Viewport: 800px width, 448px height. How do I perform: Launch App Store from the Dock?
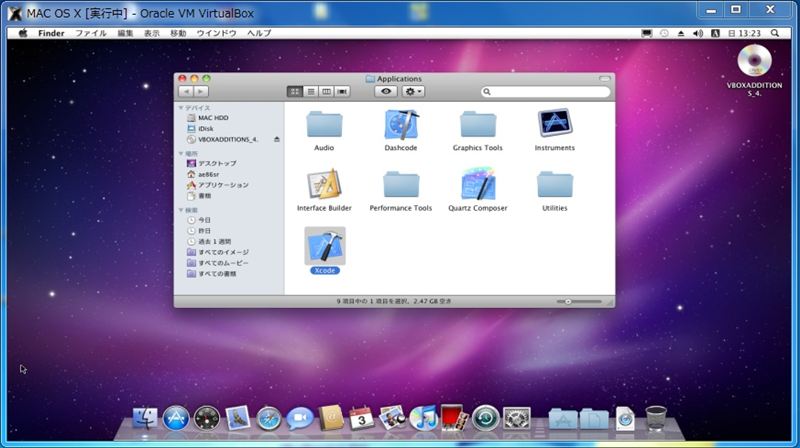(176, 418)
